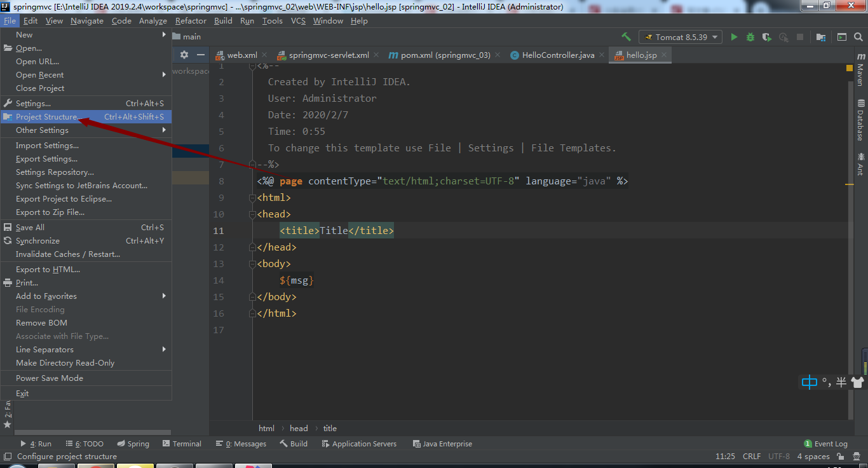Open the Edit menu
The height and width of the screenshot is (468, 868).
click(x=31, y=20)
